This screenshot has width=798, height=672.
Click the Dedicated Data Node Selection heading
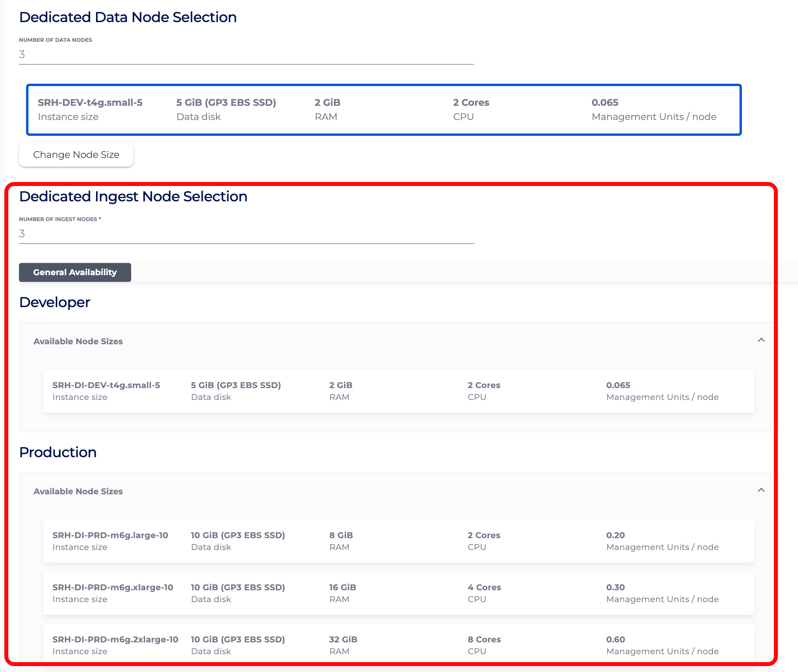coord(128,17)
